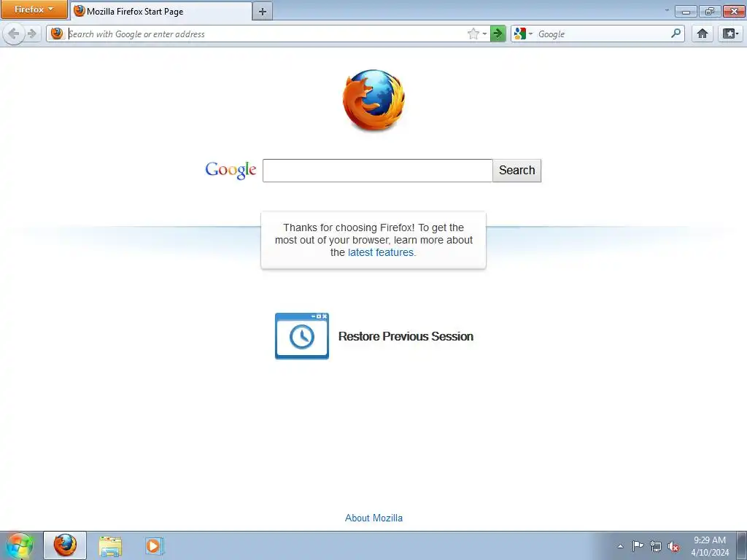Open the Windows Start menu orb
The height and width of the screenshot is (560, 747).
(20, 545)
